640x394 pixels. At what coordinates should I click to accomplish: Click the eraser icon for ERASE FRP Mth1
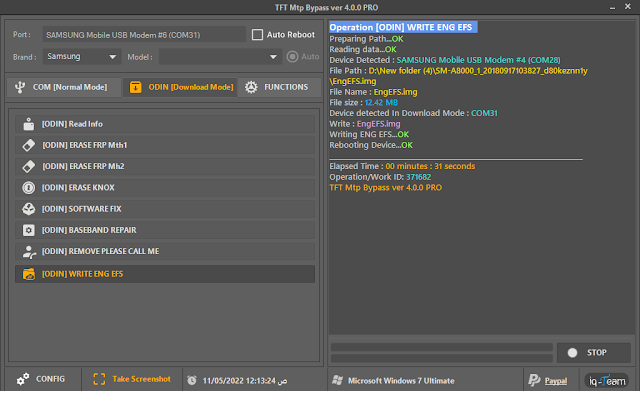click(x=29, y=145)
